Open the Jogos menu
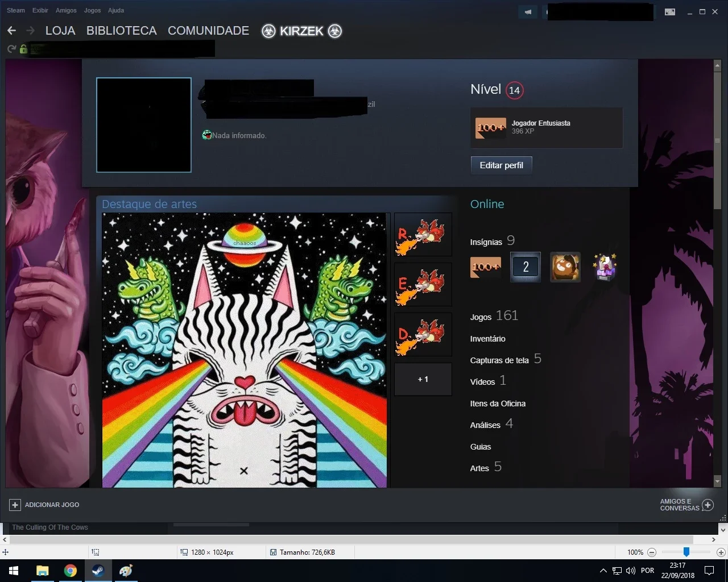Viewport: 728px width, 582px height. point(92,10)
